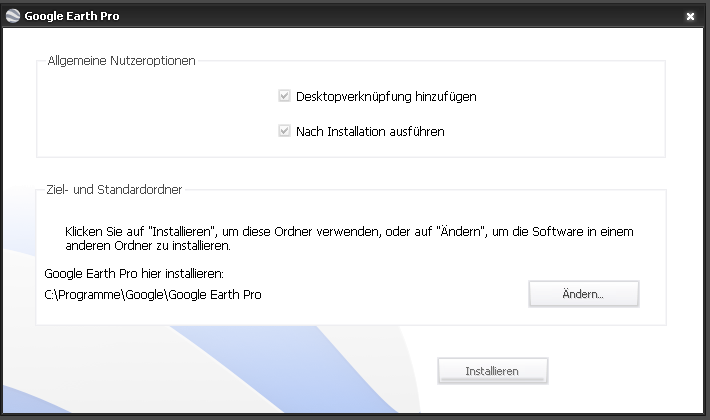The image size is (710, 420).
Task: Select the Ziel- und Standardordner group heading
Action: [x=114, y=188]
